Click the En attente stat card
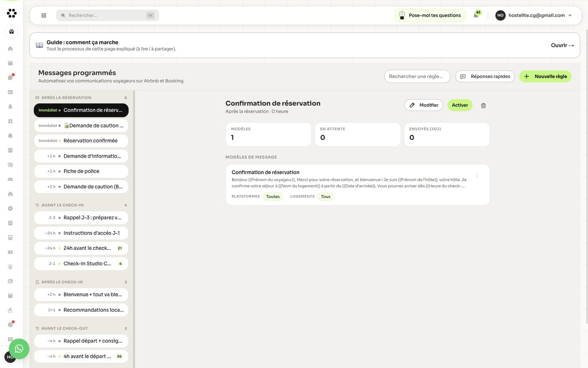Image resolution: width=588 pixels, height=368 pixels. click(358, 135)
